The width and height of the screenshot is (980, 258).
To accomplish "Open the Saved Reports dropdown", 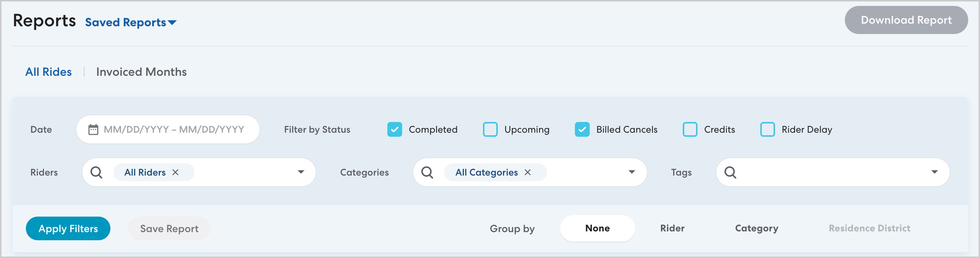I will (x=130, y=23).
